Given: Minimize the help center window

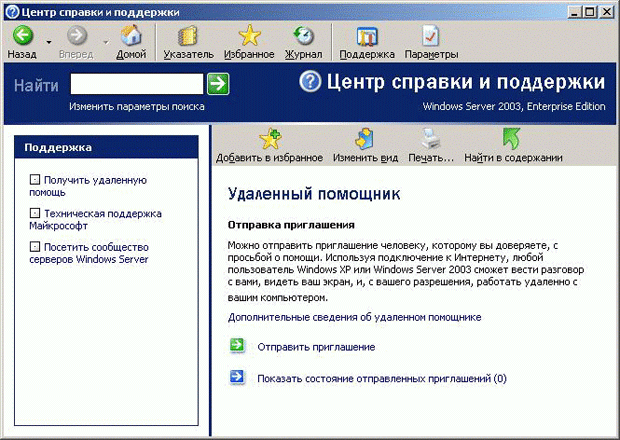Looking at the screenshot, I should click(x=575, y=12).
